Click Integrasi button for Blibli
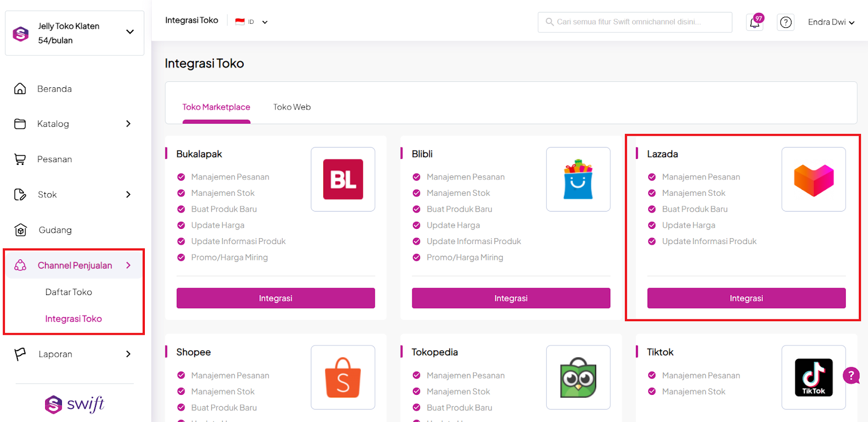The width and height of the screenshot is (868, 422). (511, 298)
